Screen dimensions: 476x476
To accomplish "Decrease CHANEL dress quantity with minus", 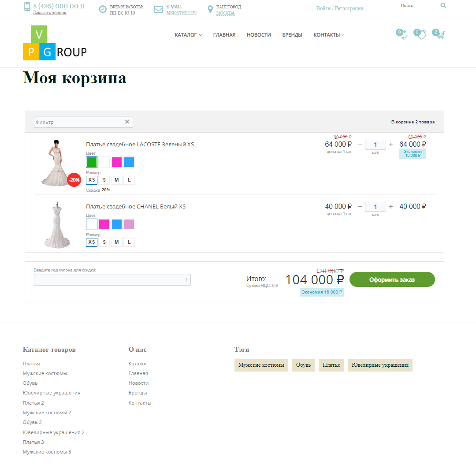I will click(360, 207).
